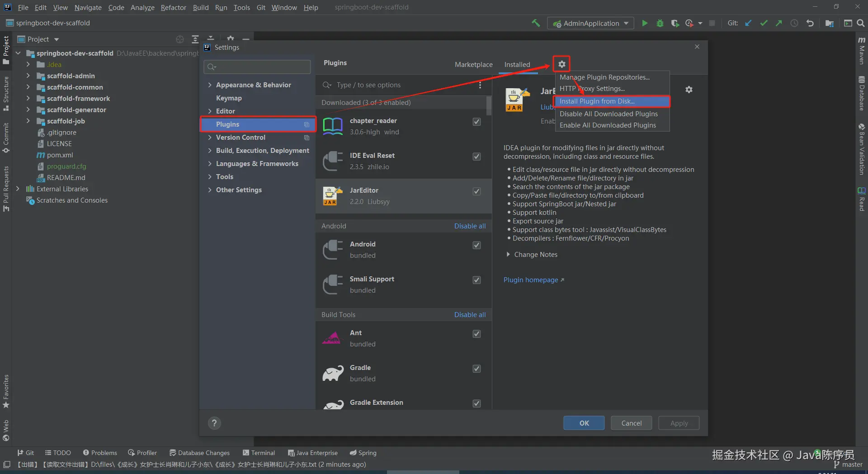The height and width of the screenshot is (474, 868).
Task: Open the Database tool window
Action: point(862,93)
